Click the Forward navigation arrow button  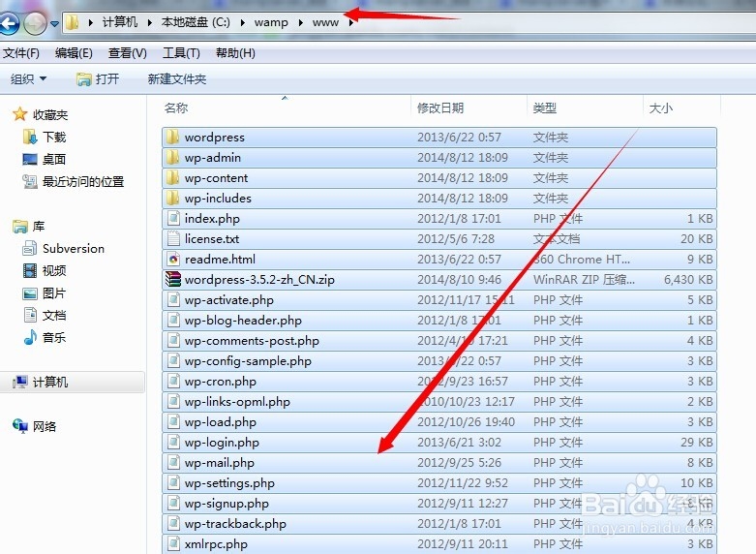[x=35, y=23]
